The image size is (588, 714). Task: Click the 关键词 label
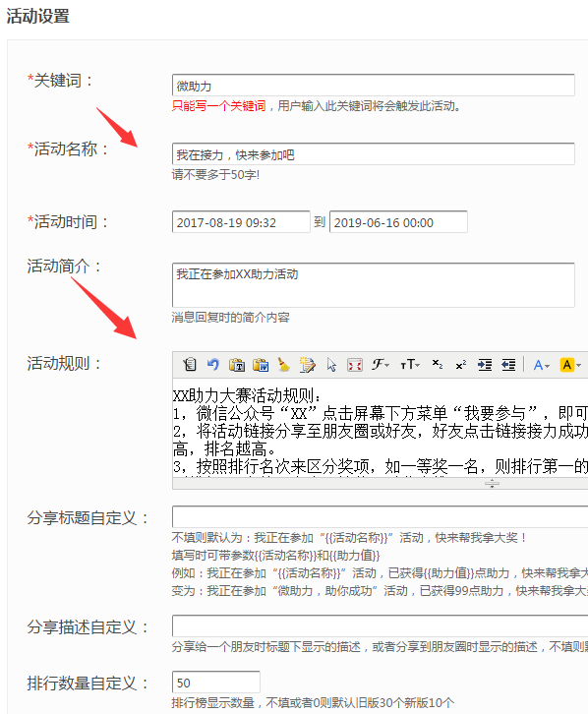point(60,81)
